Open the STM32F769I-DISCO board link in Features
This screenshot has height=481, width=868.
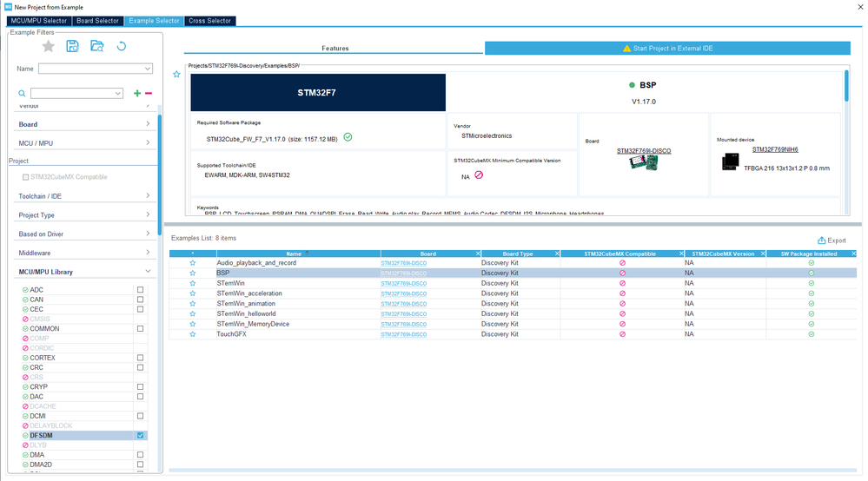(x=644, y=151)
